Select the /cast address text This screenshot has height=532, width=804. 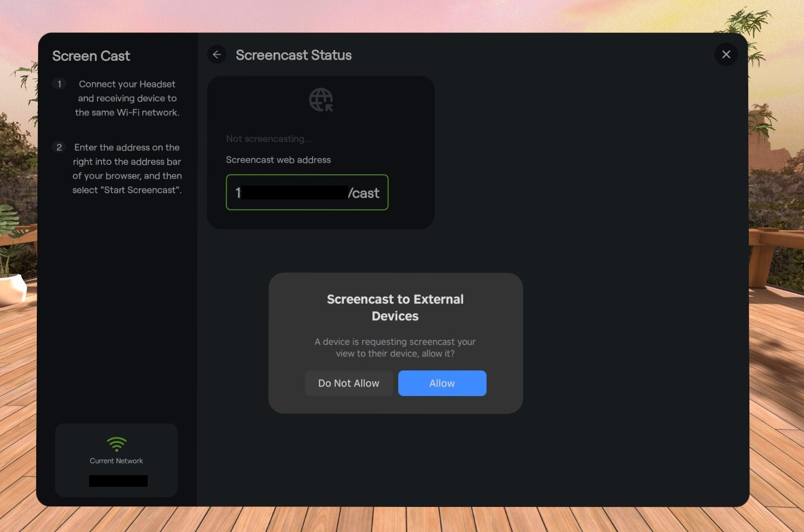pyautogui.click(x=364, y=193)
